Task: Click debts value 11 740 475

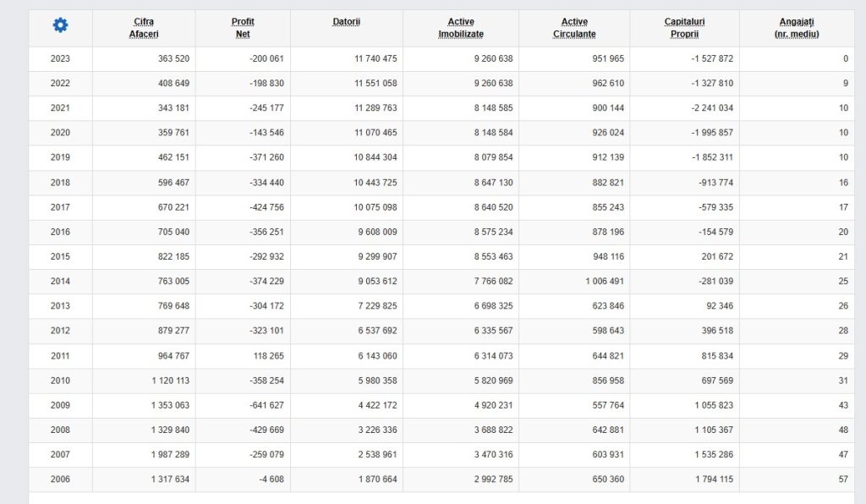Action: click(x=367, y=59)
